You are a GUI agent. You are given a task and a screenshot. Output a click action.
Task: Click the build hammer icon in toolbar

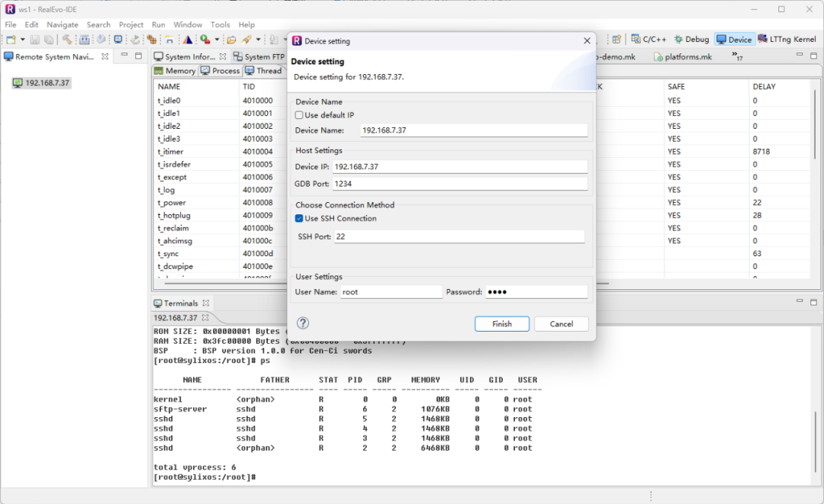(x=67, y=40)
